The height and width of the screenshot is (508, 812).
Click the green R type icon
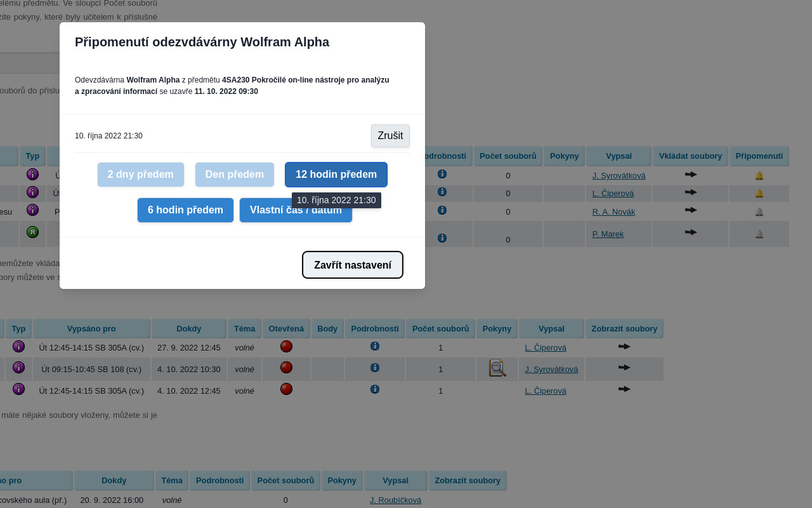pyautogui.click(x=32, y=232)
